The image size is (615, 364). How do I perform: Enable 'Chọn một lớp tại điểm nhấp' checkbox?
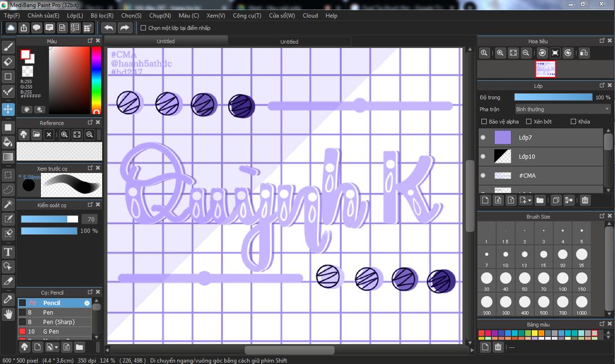(143, 28)
